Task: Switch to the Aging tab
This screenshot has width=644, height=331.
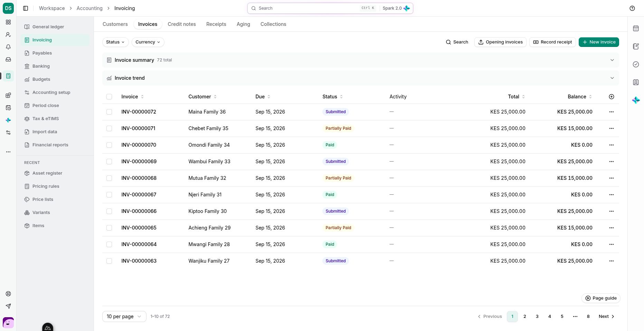Action: [243, 24]
